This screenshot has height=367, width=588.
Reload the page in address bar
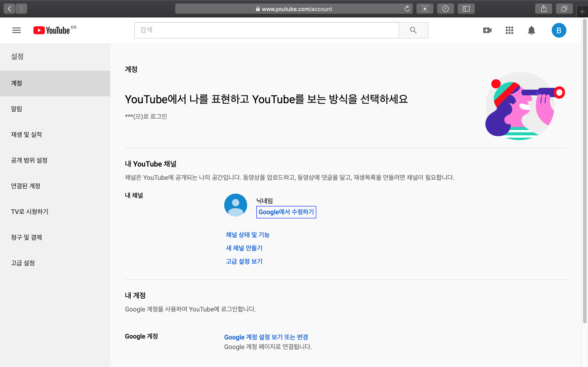tap(407, 9)
